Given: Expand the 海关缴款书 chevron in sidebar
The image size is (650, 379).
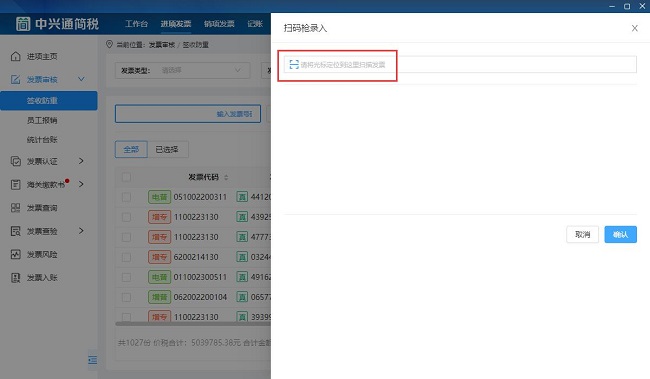Looking at the screenshot, I should (x=81, y=184).
